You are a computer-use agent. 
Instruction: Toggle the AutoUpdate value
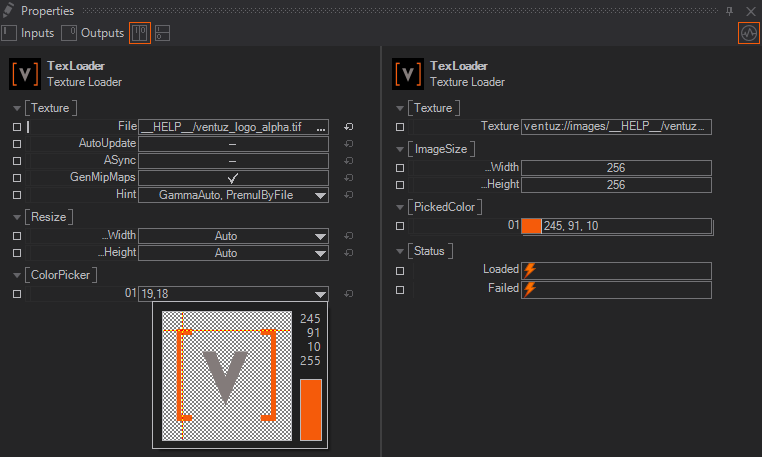(x=232, y=144)
